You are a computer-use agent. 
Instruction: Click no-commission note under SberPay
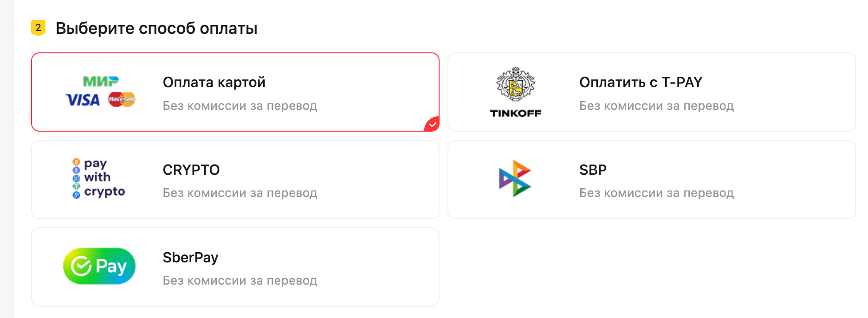pos(240,281)
